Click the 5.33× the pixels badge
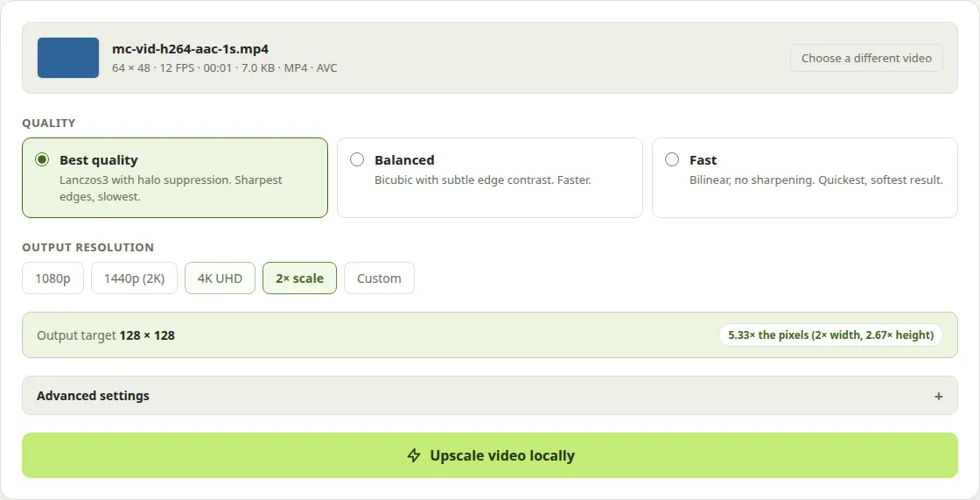This screenshot has width=980, height=500. click(x=830, y=335)
